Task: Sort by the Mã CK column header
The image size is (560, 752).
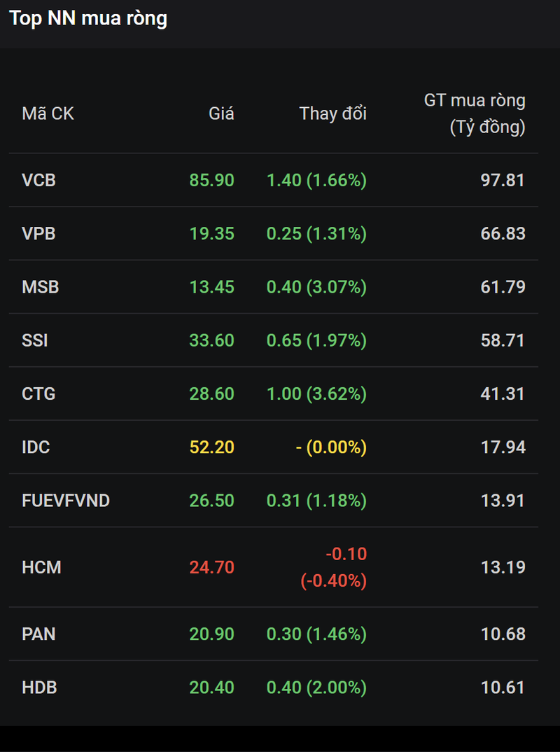Action: 48,113
